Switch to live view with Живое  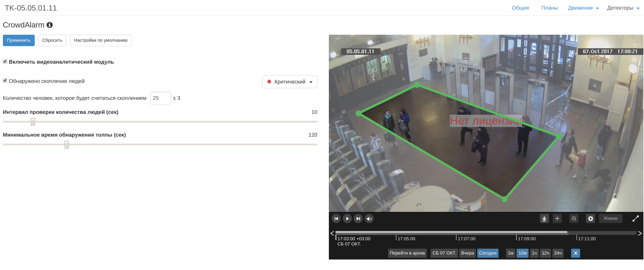point(610,219)
